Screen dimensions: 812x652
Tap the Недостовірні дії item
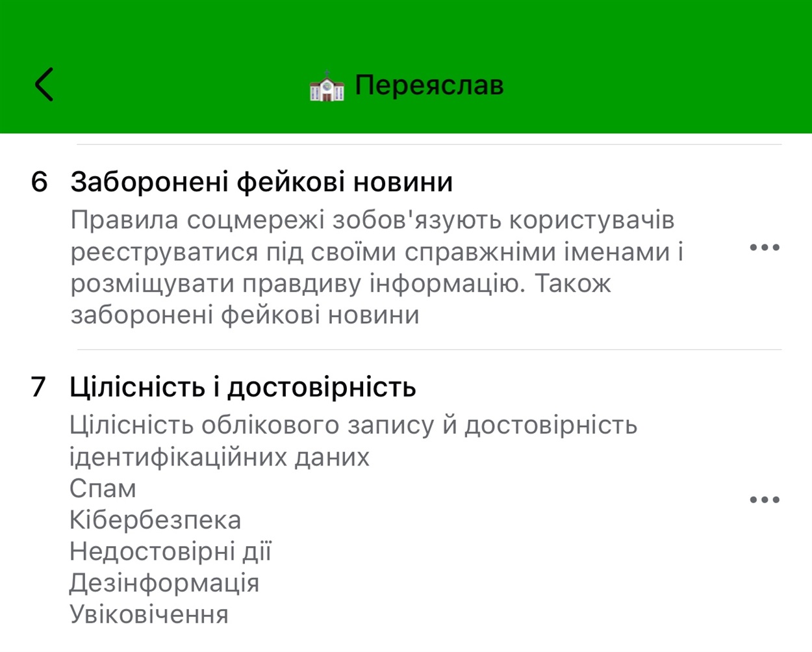170,551
